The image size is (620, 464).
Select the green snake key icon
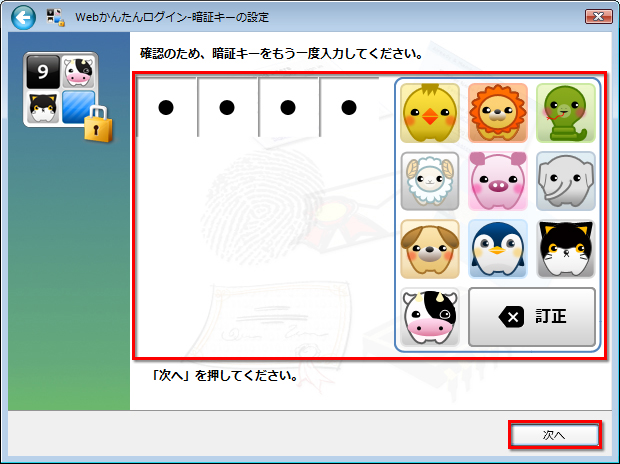pyautogui.click(x=566, y=113)
